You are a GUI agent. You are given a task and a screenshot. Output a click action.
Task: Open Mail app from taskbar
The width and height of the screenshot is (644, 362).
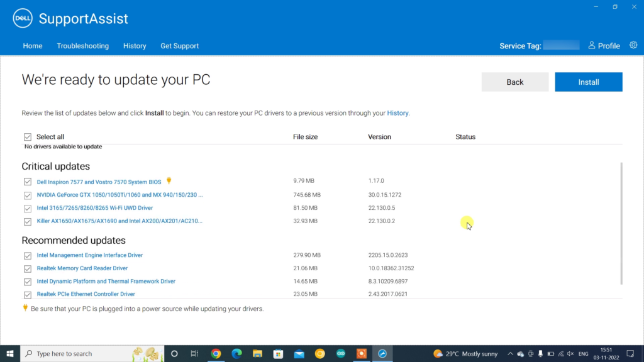[299, 353]
